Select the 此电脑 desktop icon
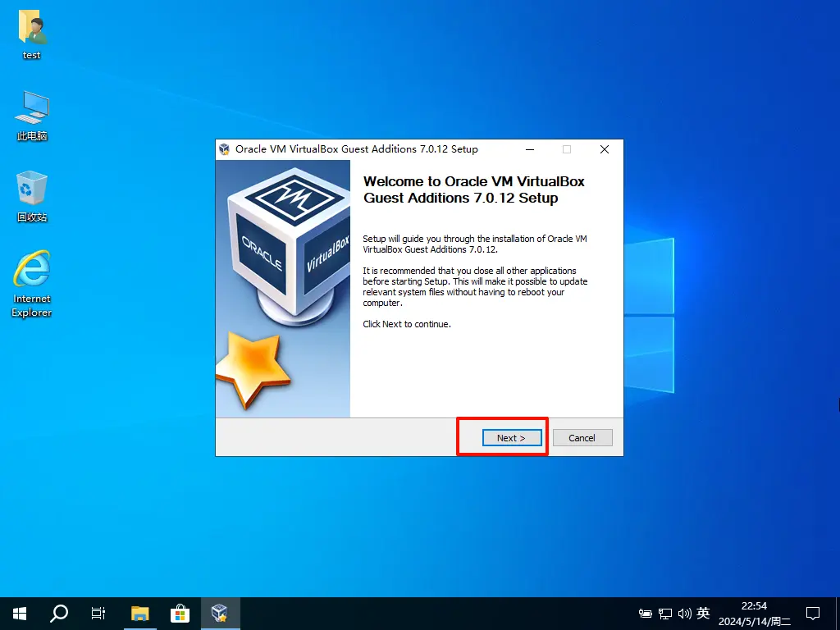Image resolution: width=840 pixels, height=630 pixels. pyautogui.click(x=32, y=116)
